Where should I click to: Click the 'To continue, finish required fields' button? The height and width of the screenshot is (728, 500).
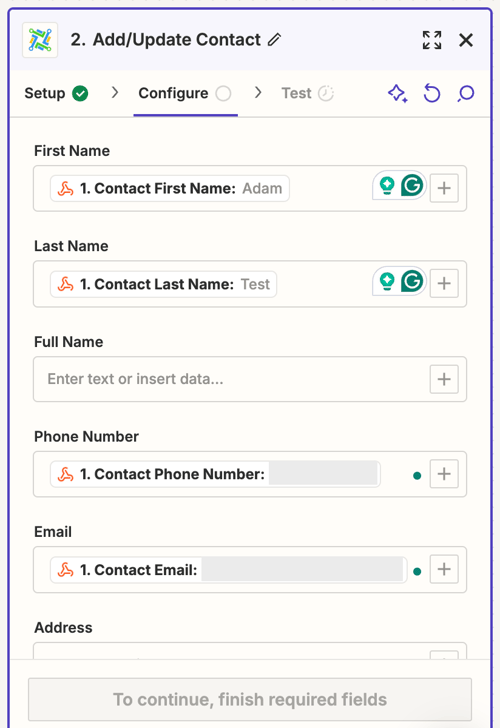coord(250,700)
